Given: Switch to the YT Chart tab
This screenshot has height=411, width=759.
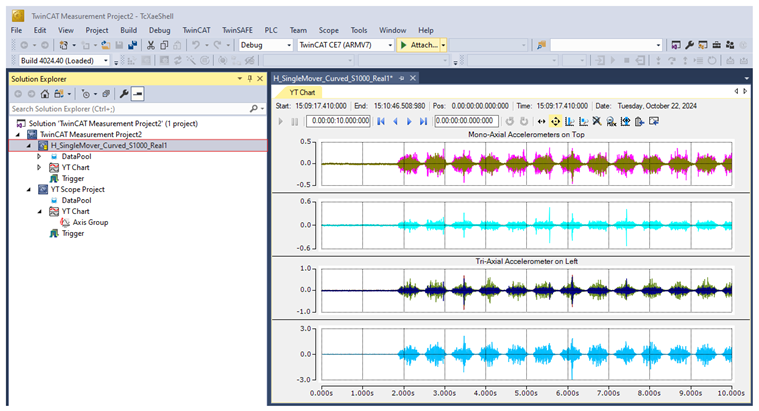Looking at the screenshot, I should (x=301, y=91).
